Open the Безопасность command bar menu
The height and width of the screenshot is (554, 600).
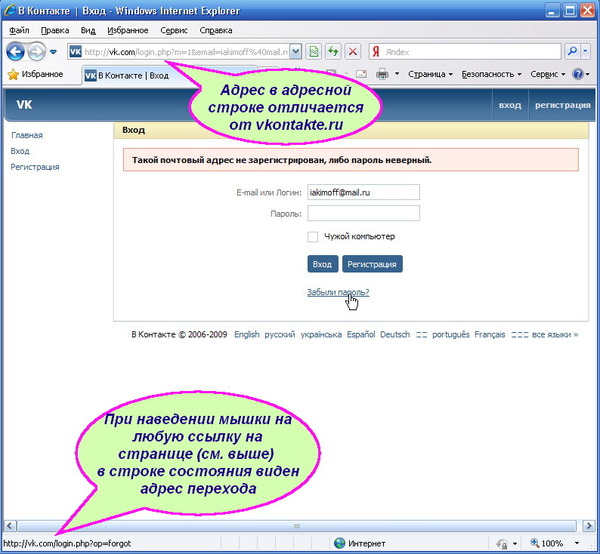pyautogui.click(x=491, y=74)
